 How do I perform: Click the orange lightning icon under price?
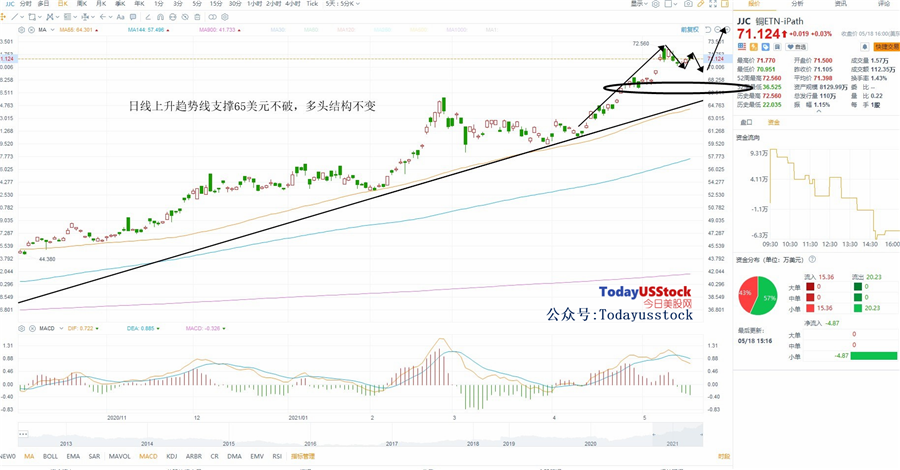[x=754, y=46]
